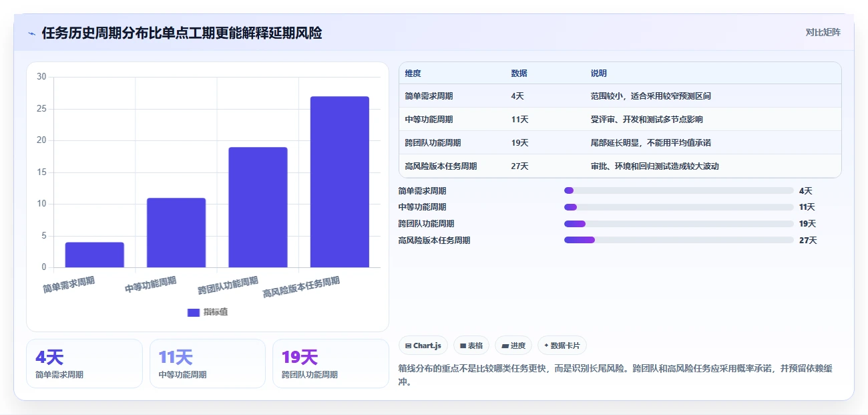The height and width of the screenshot is (415, 868).
Task: Click the 简单需求周期 bar in the chart
Action: coord(94,255)
